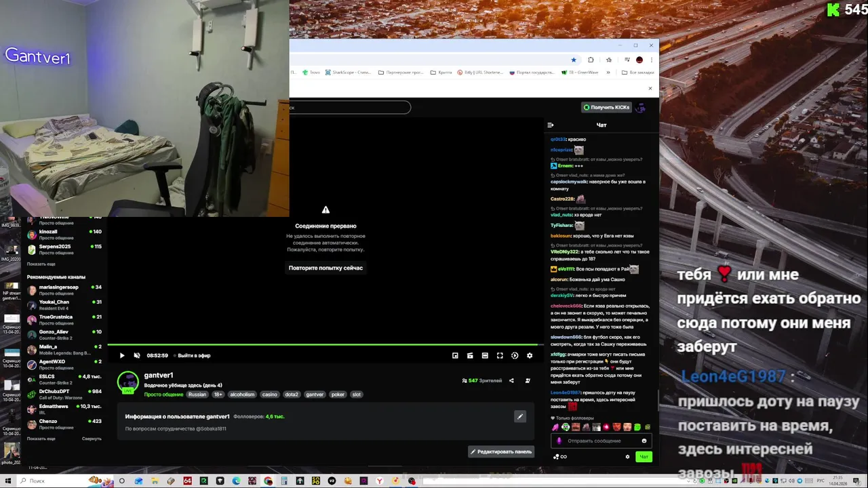Expand followed list with 'Показать еще'

(41, 264)
